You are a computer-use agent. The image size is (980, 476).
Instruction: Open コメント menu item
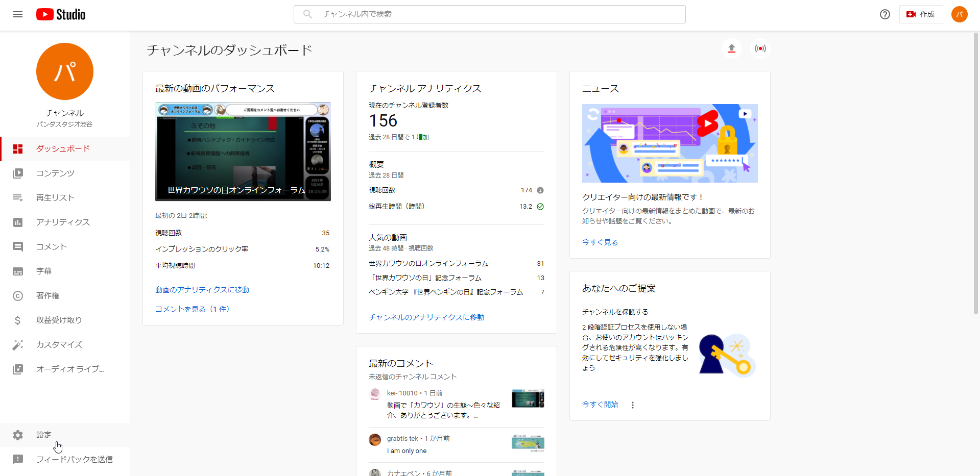(65, 247)
